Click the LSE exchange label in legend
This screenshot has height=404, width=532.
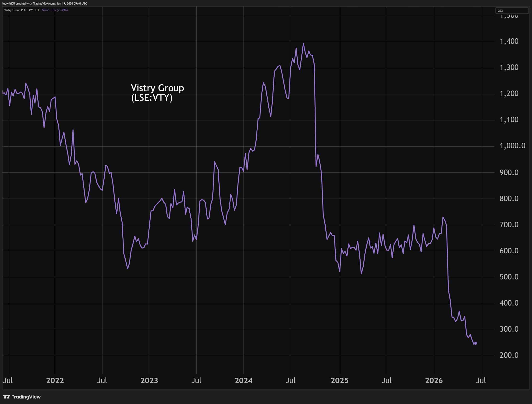point(38,10)
